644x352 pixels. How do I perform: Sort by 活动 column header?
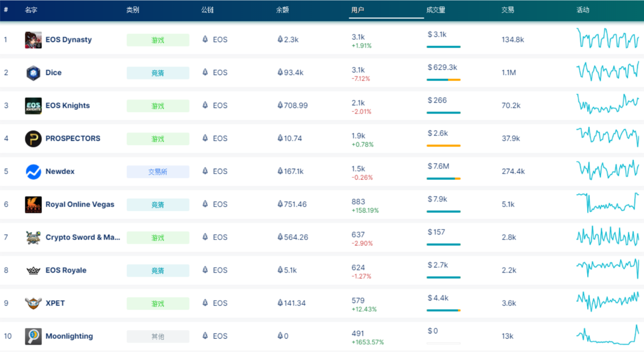(x=583, y=10)
